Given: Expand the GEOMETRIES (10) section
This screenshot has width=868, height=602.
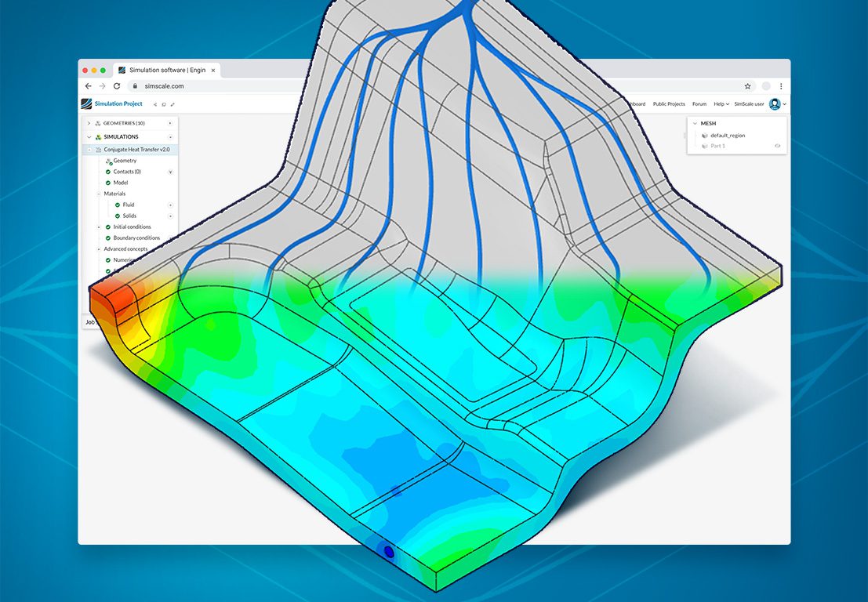Looking at the screenshot, I should [89, 123].
